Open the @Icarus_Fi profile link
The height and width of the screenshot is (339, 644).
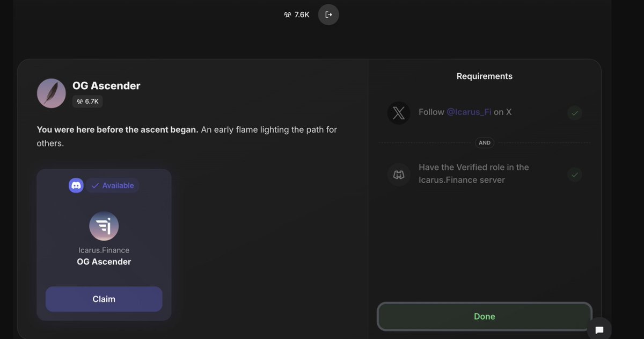(469, 112)
